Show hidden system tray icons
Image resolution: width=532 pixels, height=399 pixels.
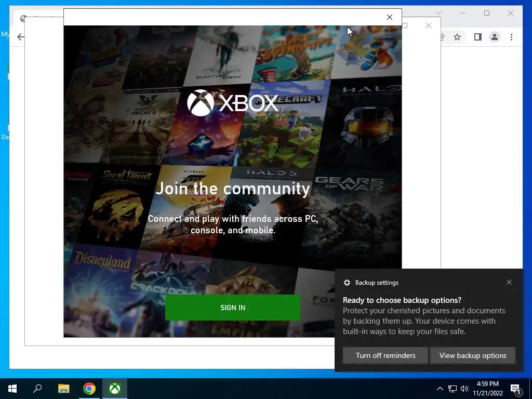pyautogui.click(x=440, y=389)
